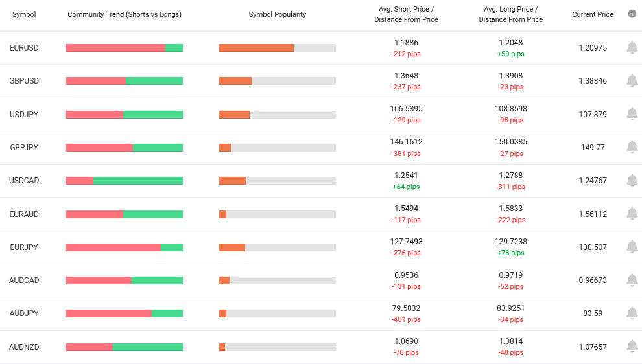Screen dimensions: 642x364
Task: Click the info icon in table header
Action: pyautogui.click(x=632, y=14)
